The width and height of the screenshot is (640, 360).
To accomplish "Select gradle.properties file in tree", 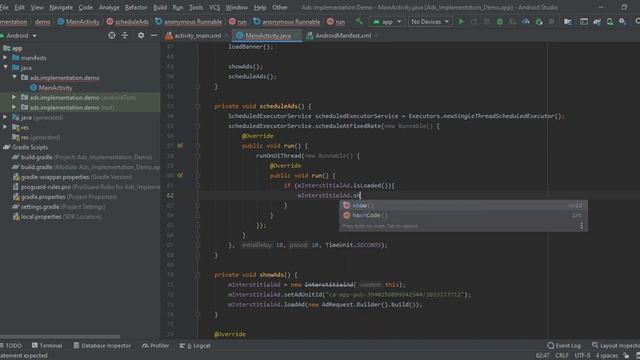I will click(43, 197).
